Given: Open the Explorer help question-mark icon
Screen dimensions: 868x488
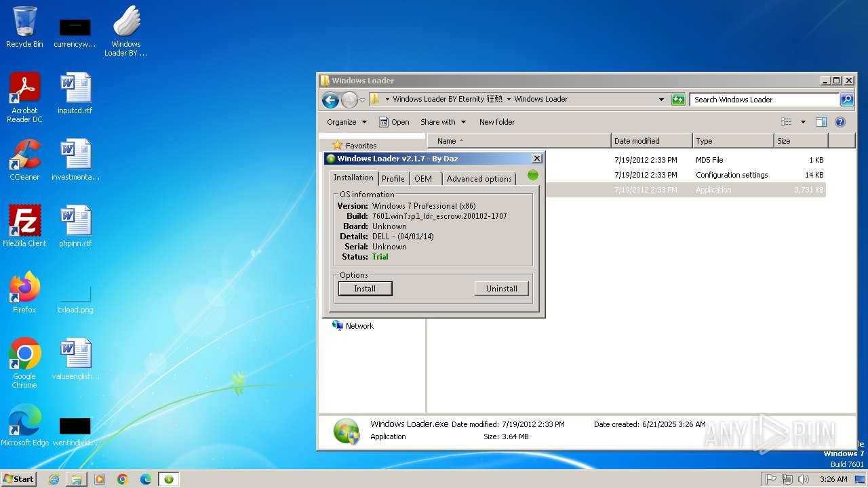Looking at the screenshot, I should [840, 122].
